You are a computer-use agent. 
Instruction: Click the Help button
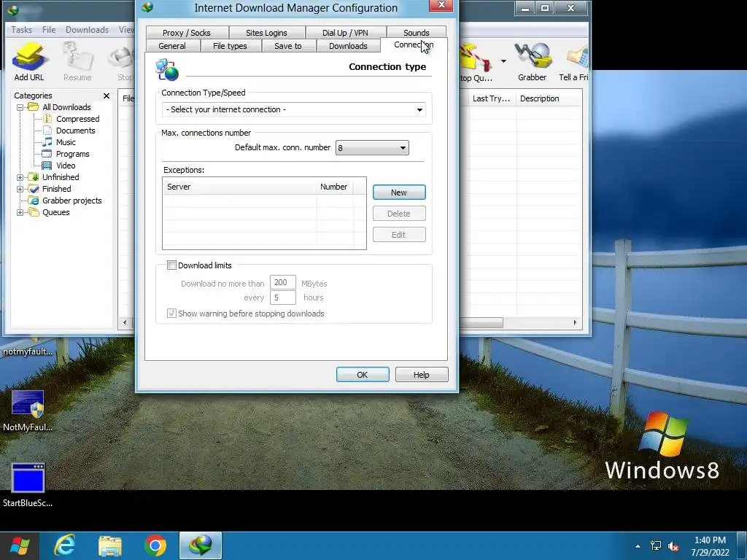coord(422,375)
